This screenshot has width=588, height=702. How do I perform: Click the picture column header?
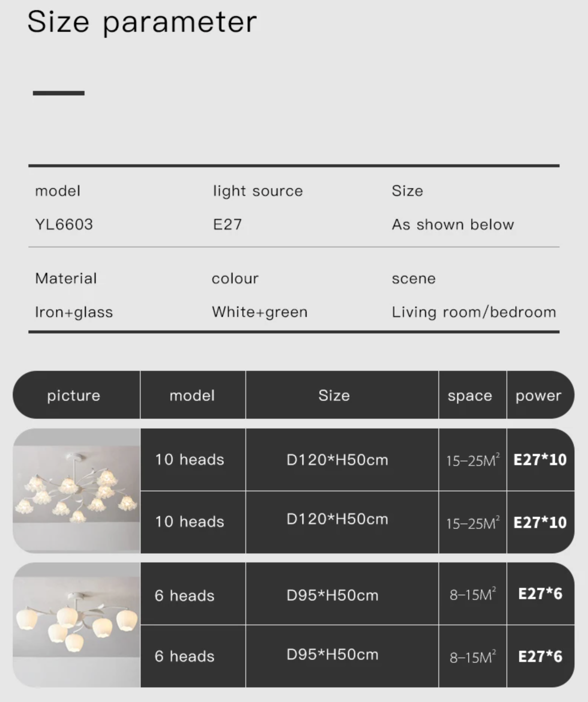[74, 396]
